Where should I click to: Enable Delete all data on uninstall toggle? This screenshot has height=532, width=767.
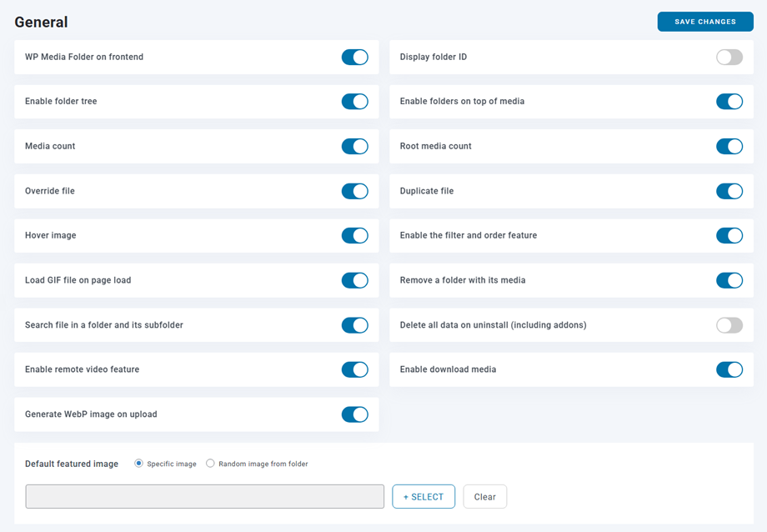pyautogui.click(x=729, y=325)
